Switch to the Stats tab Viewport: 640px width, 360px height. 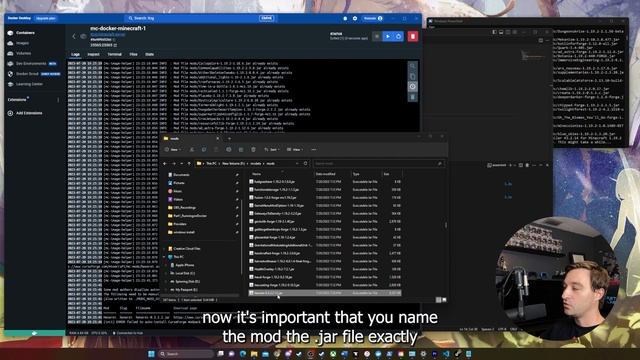pos(150,54)
